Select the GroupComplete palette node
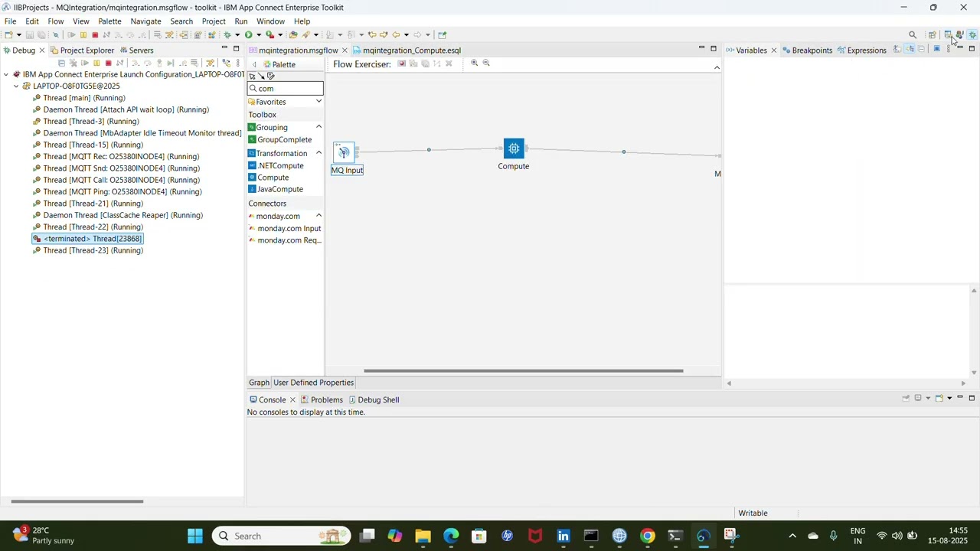This screenshot has width=980, height=551. click(280, 140)
